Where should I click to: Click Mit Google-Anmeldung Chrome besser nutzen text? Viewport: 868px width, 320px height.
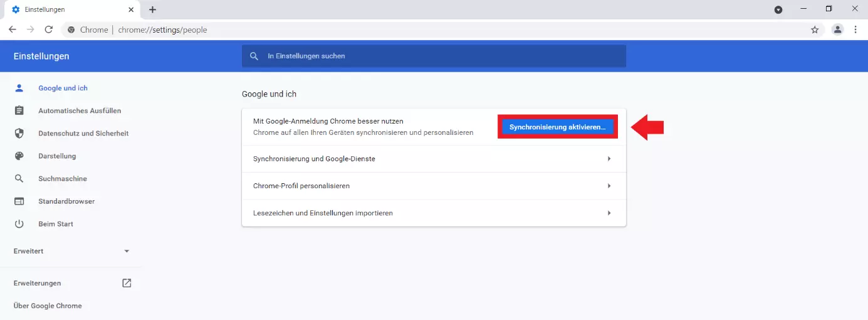point(328,121)
